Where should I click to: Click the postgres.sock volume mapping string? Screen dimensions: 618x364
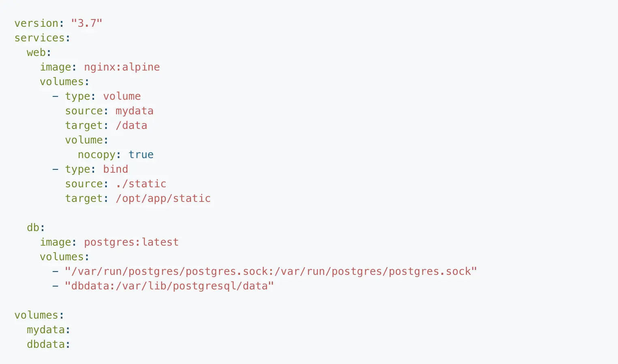(x=271, y=271)
